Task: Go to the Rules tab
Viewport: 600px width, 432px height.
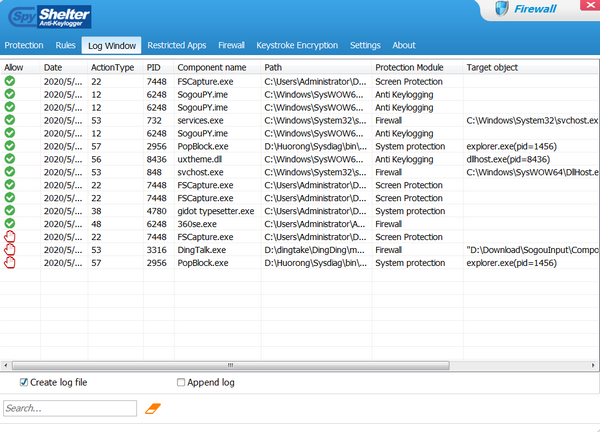Action: [66, 45]
